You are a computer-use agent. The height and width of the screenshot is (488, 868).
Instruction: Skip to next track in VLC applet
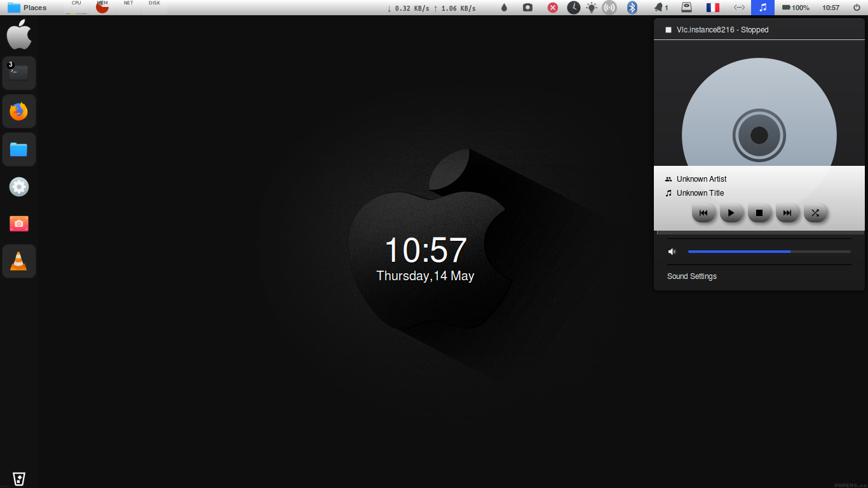coord(787,213)
